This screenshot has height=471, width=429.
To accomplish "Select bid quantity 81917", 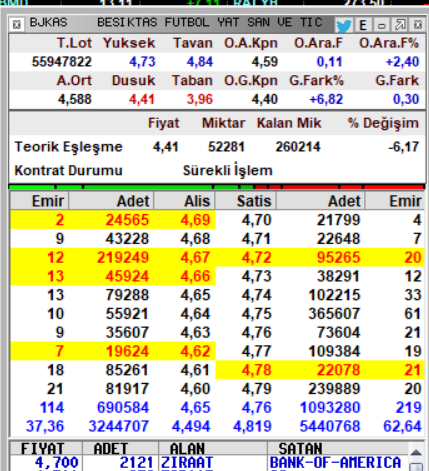I will click(x=127, y=389).
